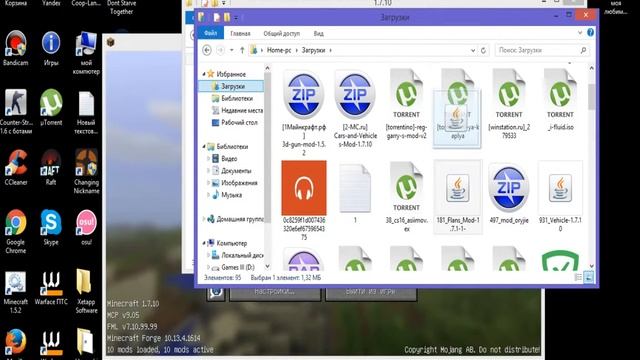Switch to the Общий доступ tab
Screen dimensions: 640x360
tap(282, 33)
